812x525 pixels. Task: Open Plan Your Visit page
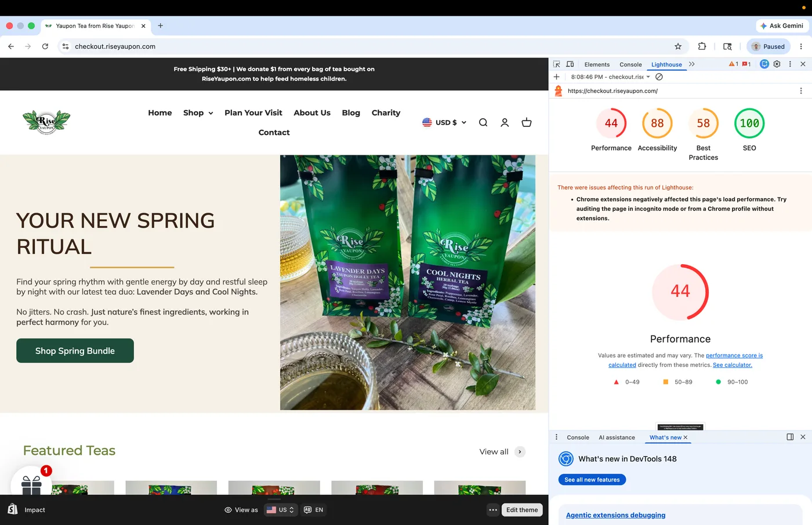[253, 112]
